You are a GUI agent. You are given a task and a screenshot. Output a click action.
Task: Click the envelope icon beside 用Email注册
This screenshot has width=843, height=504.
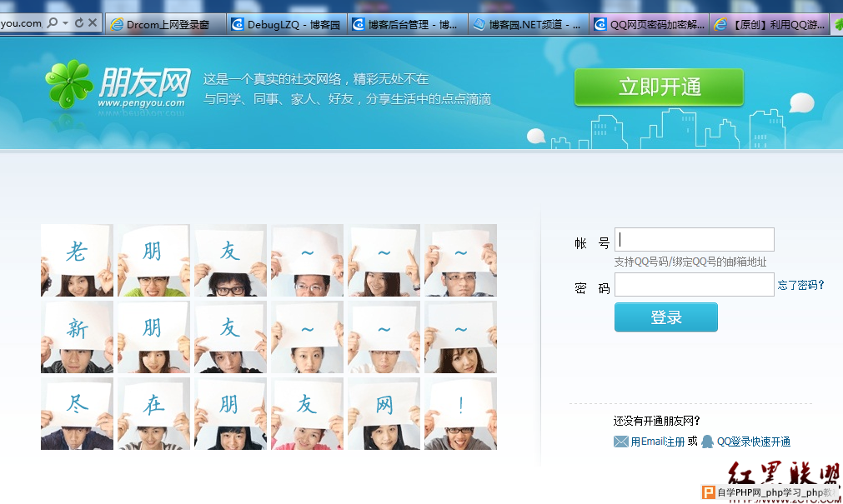pyautogui.click(x=621, y=442)
